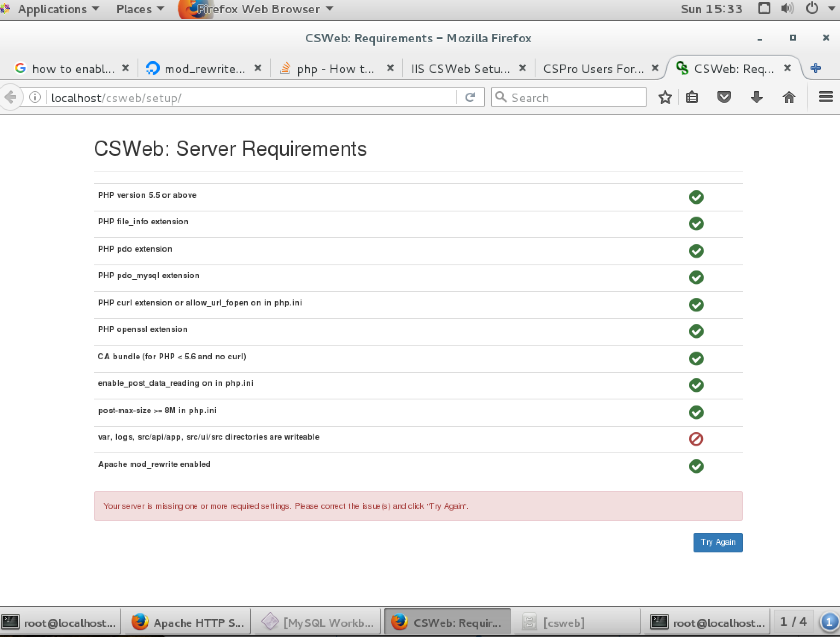Click 'PHP openssl extension' text
840x637 pixels.
pos(143,329)
